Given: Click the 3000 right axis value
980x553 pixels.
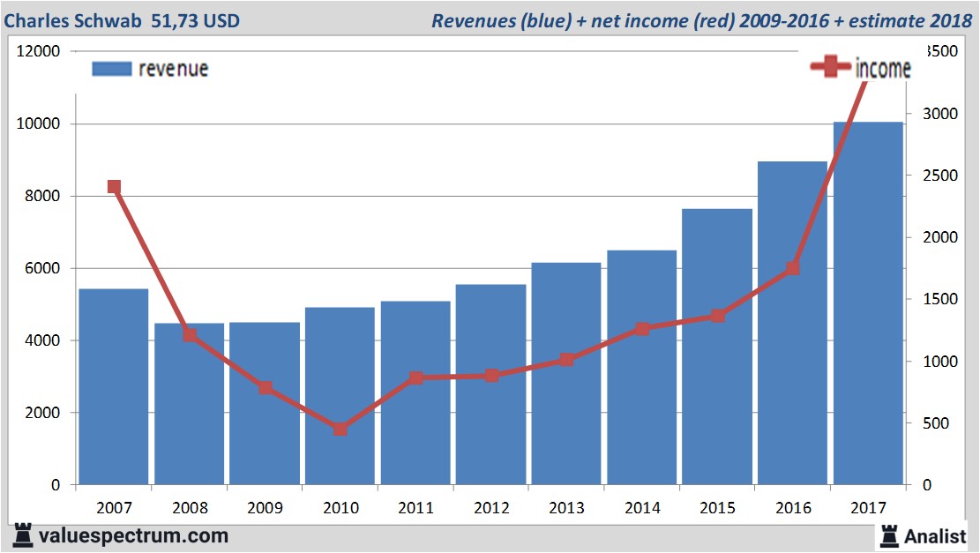Looking at the screenshot, I should click(940, 114).
